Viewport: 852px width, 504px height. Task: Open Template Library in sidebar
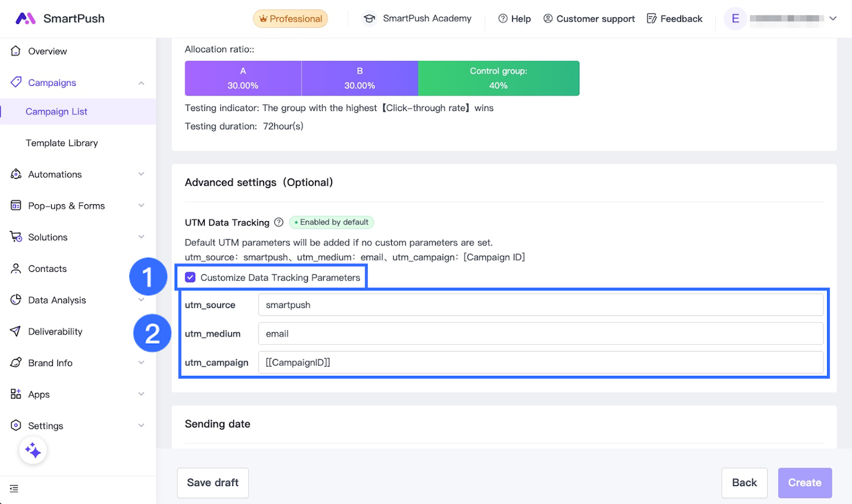tap(62, 143)
